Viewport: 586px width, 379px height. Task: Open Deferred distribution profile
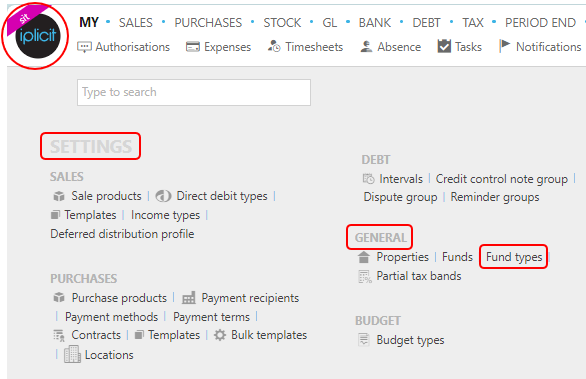point(122,234)
